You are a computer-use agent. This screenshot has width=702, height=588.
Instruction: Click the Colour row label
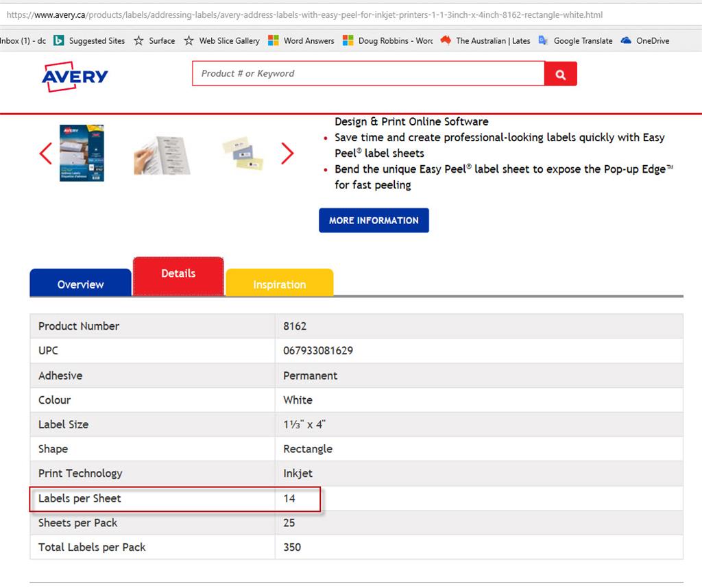[55, 400]
